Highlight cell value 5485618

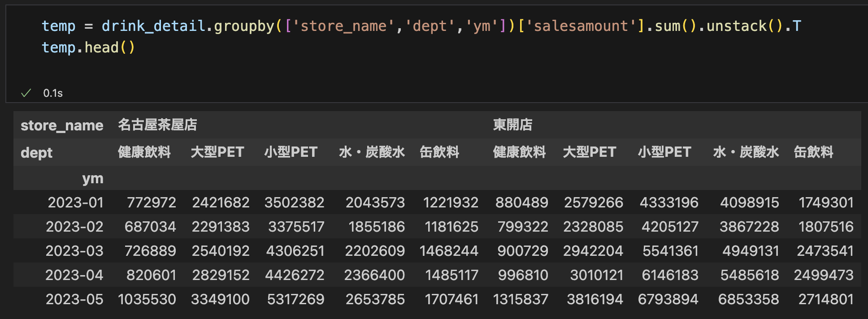tap(750, 275)
